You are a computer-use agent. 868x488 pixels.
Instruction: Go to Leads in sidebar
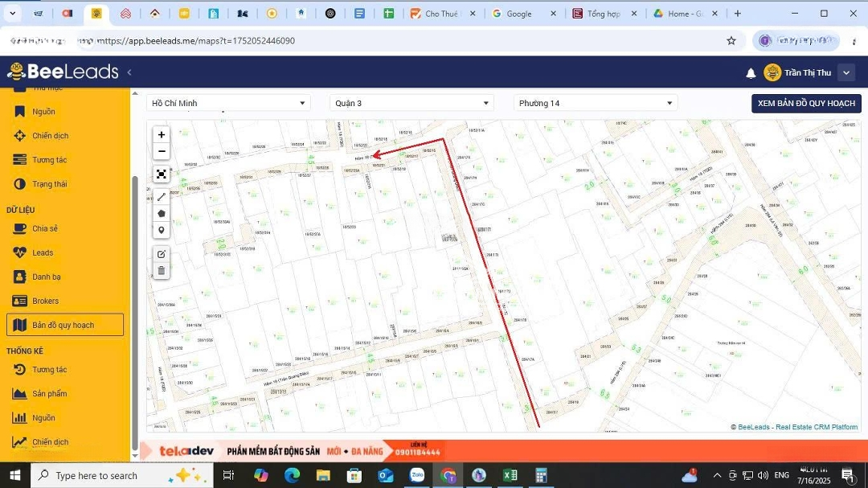(43, 252)
